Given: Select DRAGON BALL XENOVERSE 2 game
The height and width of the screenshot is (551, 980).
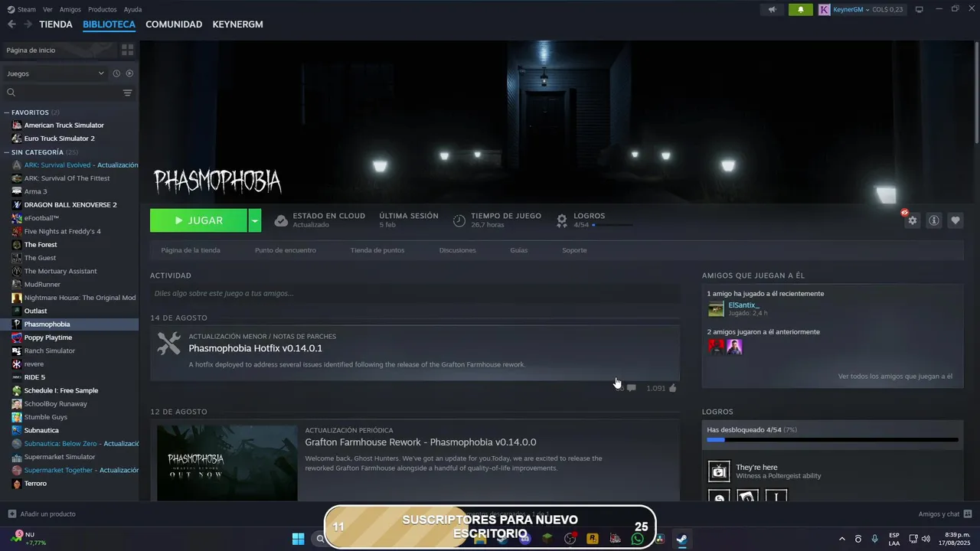Looking at the screenshot, I should [70, 205].
